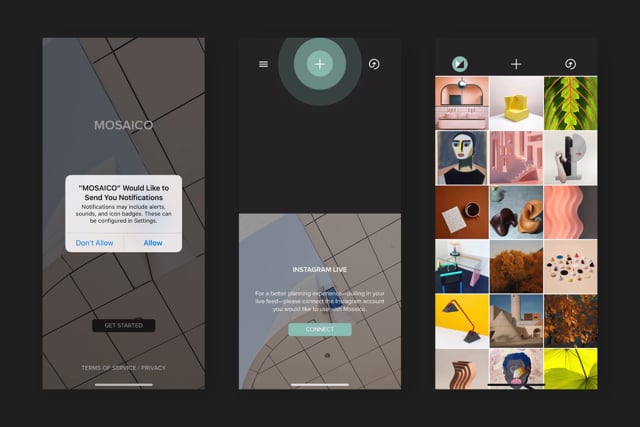The height and width of the screenshot is (427, 640).
Task: Open the wavy terracotta vase thumbnail
Action: tap(462, 369)
